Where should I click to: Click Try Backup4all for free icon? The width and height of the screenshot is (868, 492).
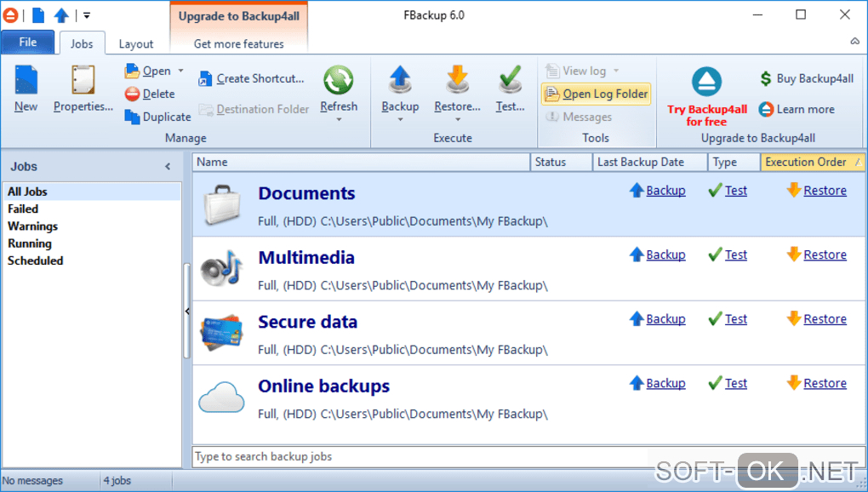coord(707,81)
